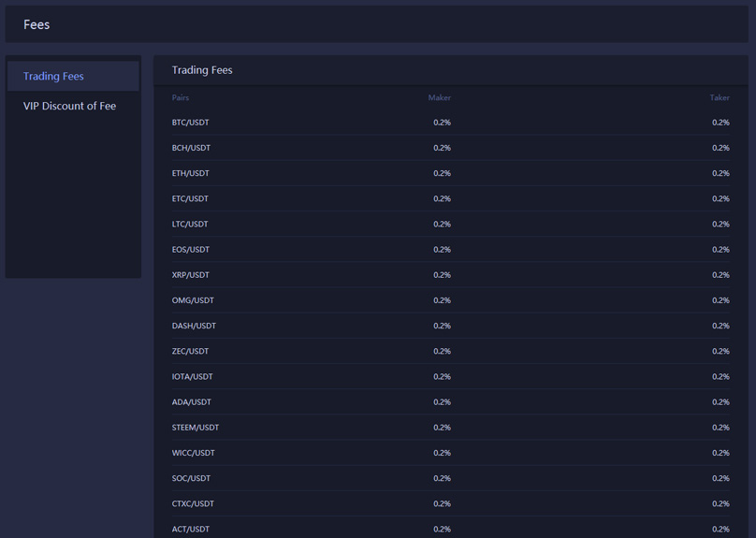Click the CTXC/USDT pair label
This screenshot has height=538, width=756.
point(193,503)
